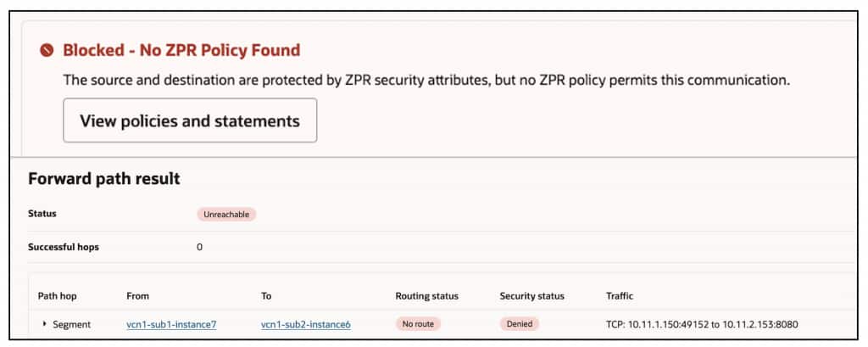Click the Successful hops label
The height and width of the screenshot is (347, 868).
69,248
